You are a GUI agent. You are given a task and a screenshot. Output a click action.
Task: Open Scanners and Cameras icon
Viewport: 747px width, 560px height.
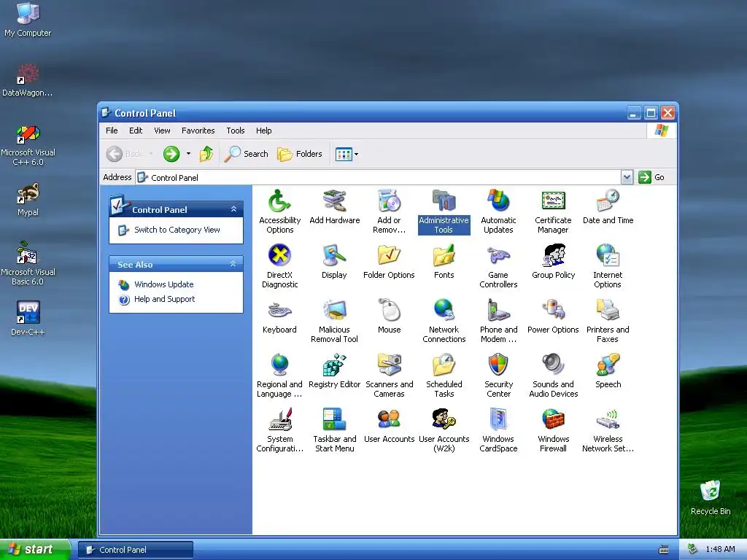click(390, 376)
